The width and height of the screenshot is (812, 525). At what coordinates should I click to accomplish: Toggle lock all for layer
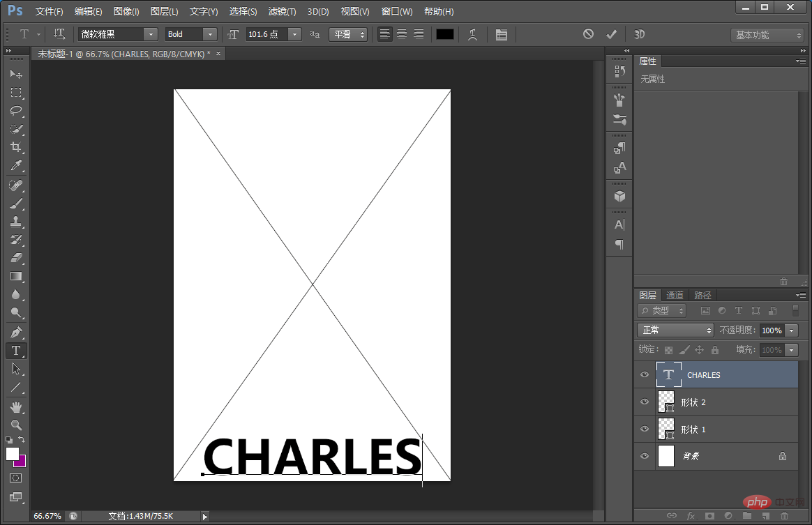715,350
